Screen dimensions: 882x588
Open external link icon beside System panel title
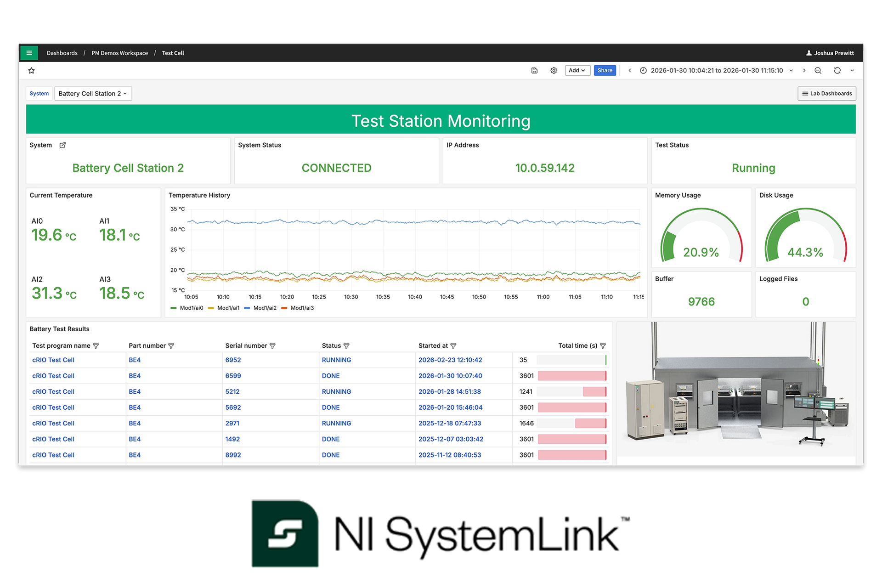pyautogui.click(x=62, y=145)
